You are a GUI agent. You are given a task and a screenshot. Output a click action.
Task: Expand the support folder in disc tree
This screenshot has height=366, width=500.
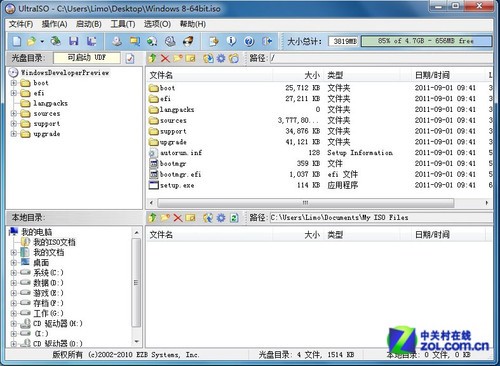click(14, 124)
